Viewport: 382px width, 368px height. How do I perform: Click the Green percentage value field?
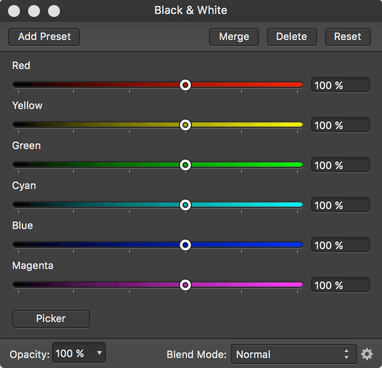pyautogui.click(x=340, y=165)
